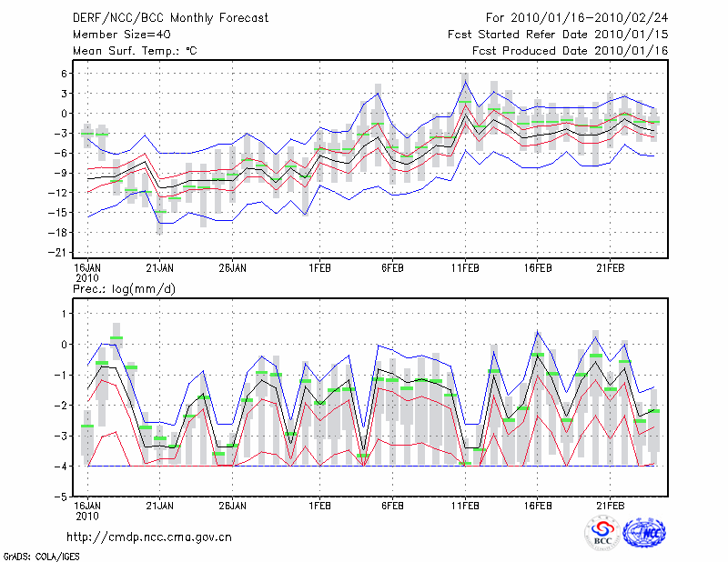Open the cmdp.ncc.cma.gov.cn URL link
The width and height of the screenshot is (728, 562).
[149, 537]
